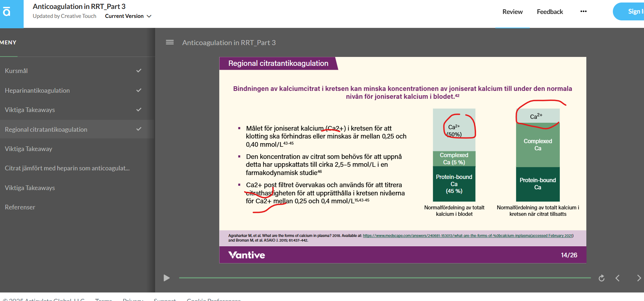
Task: Open the three-dot more options menu
Action: tap(583, 11)
